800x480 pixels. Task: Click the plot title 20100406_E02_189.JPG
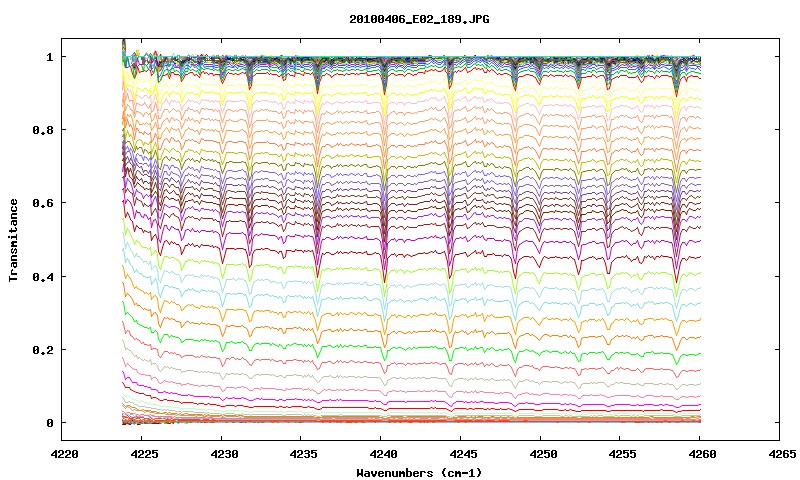point(419,19)
